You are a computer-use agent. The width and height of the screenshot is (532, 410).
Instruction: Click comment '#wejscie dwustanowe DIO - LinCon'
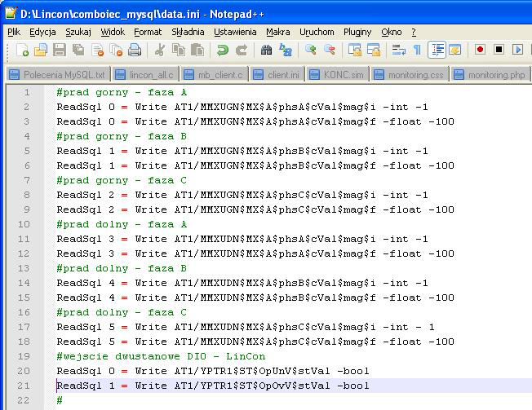pyautogui.click(x=161, y=356)
